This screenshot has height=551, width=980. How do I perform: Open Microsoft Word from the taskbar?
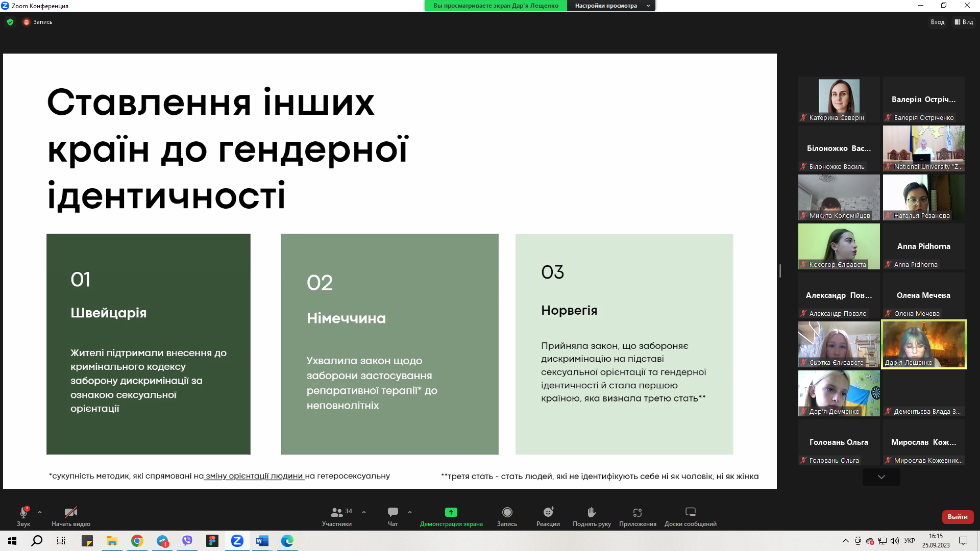(x=262, y=541)
